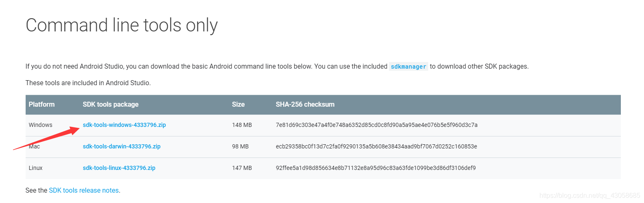
Task: Click the 'Command line tools only' heading
Action: [x=122, y=25]
